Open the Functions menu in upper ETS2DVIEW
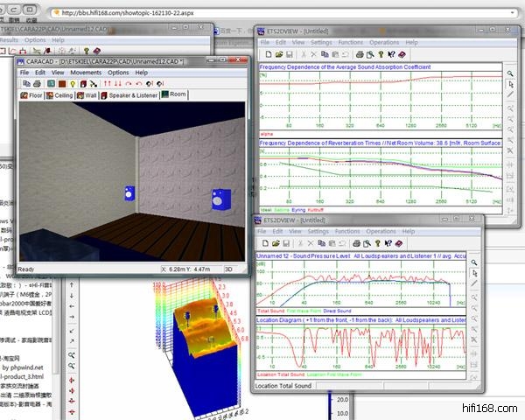The width and height of the screenshot is (525, 420). (351, 41)
